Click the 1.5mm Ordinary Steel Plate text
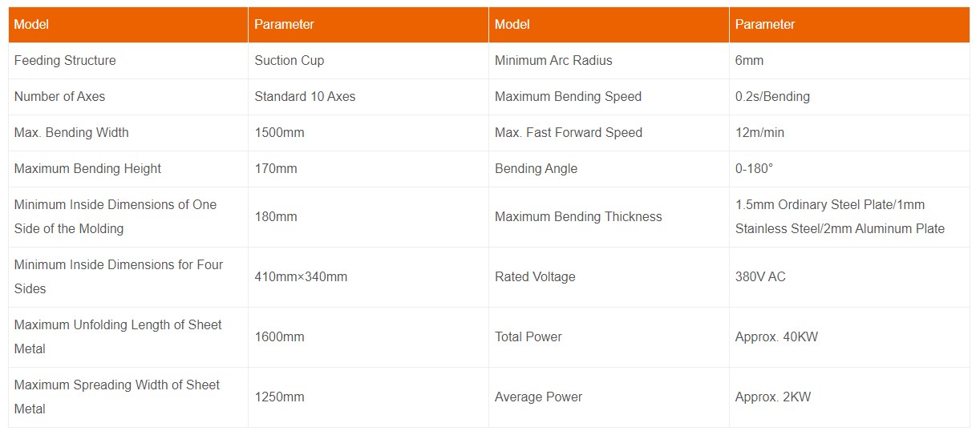Screen dimensions: 980x435 tap(815, 205)
